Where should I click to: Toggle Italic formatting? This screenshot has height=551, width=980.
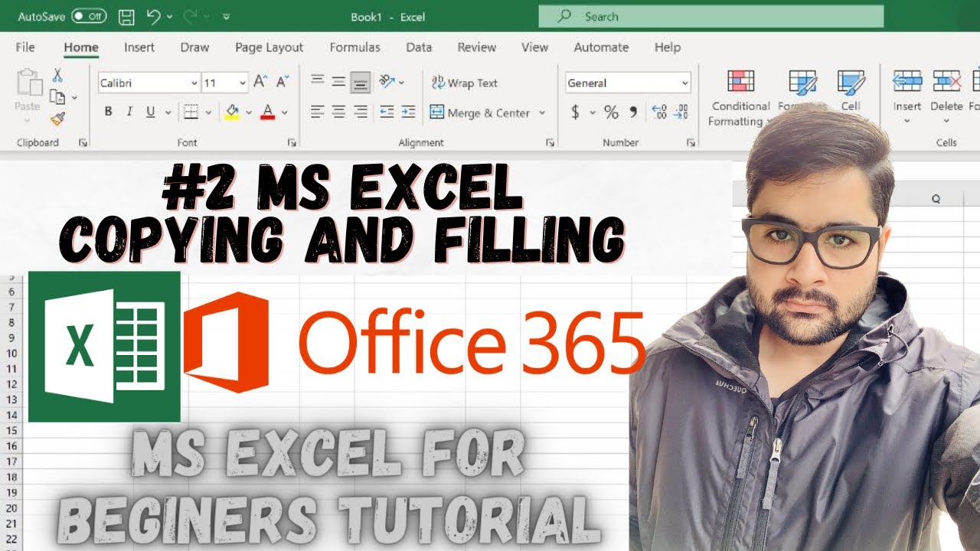pos(129,112)
